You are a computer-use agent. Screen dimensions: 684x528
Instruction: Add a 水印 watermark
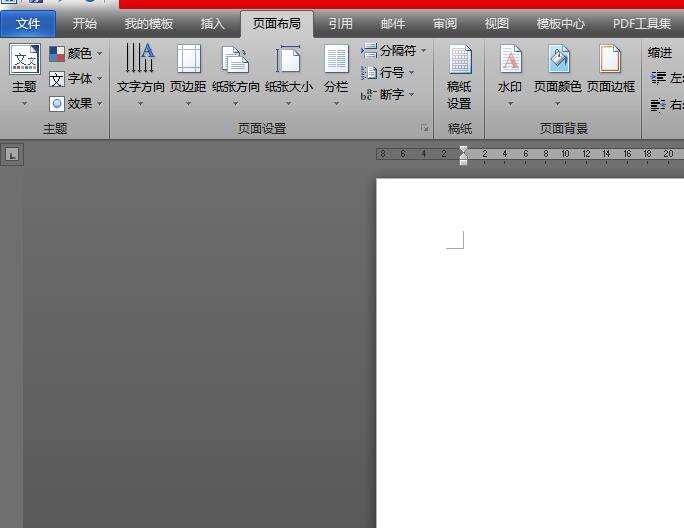[510, 60]
